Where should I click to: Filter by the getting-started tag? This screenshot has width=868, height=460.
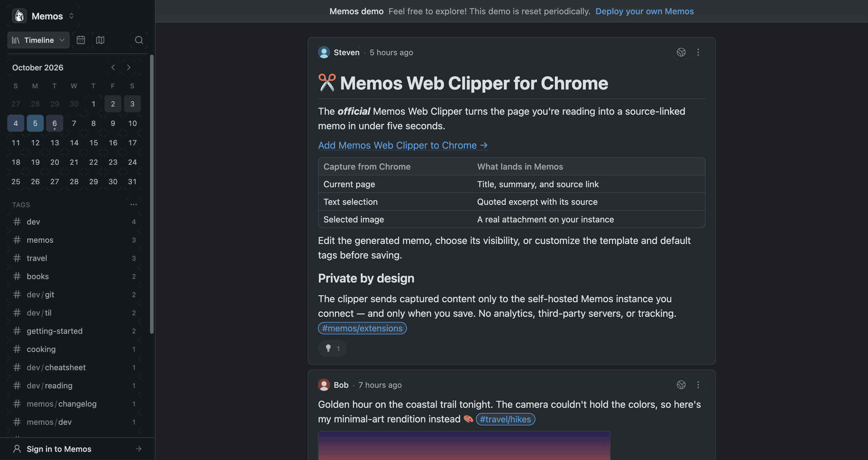coord(74,331)
